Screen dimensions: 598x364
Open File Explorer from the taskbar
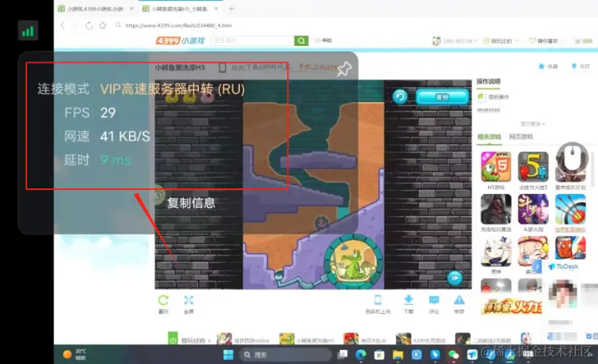[x=398, y=355]
